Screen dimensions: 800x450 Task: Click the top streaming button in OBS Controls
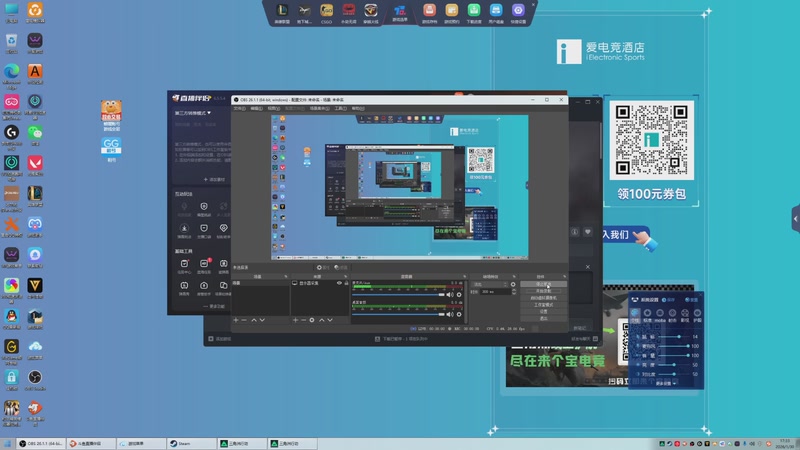543,284
